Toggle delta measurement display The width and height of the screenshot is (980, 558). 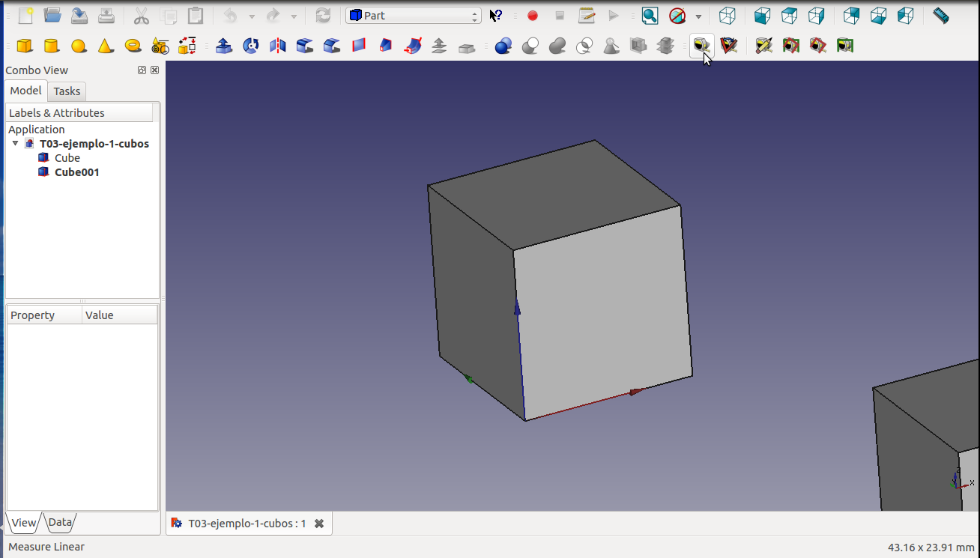845,46
